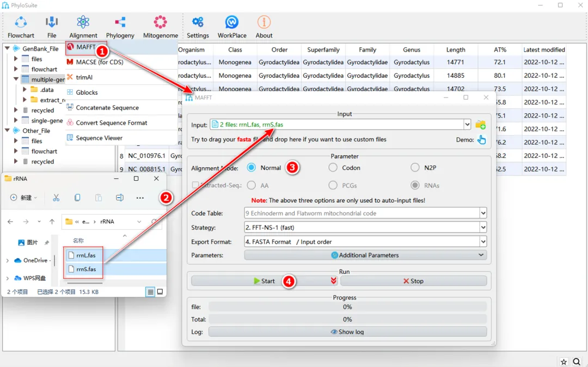
Task: Click the add-folder icon beside Input field
Action: 480,125
